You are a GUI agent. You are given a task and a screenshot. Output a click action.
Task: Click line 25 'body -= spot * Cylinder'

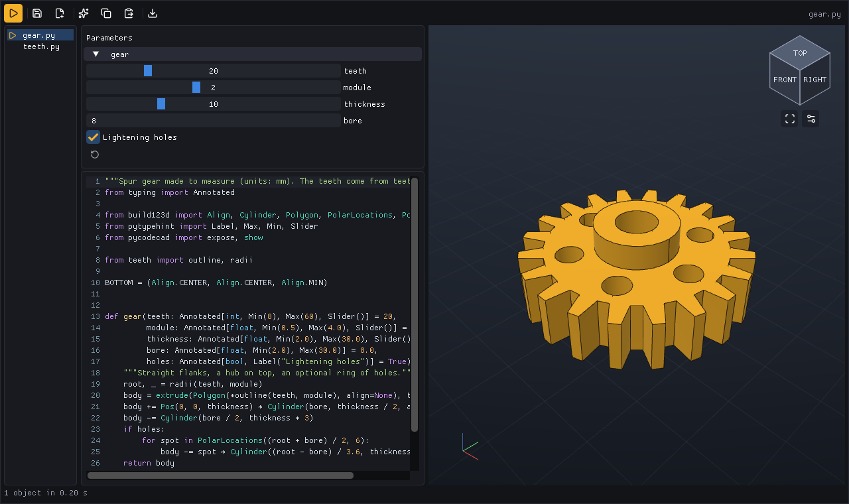(x=285, y=452)
